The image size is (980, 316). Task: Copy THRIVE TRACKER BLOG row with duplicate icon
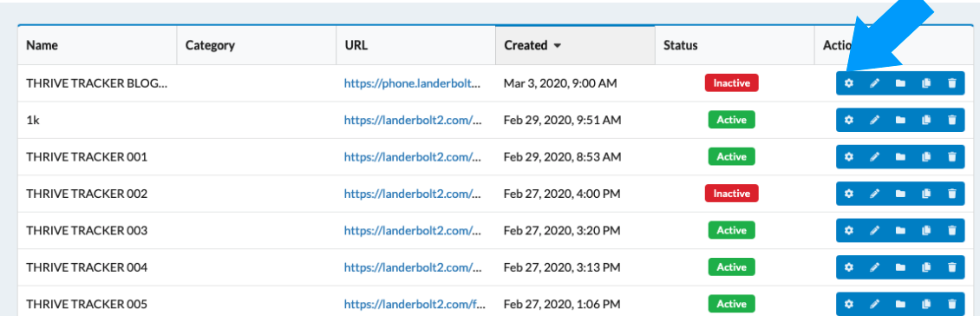pyautogui.click(x=926, y=83)
